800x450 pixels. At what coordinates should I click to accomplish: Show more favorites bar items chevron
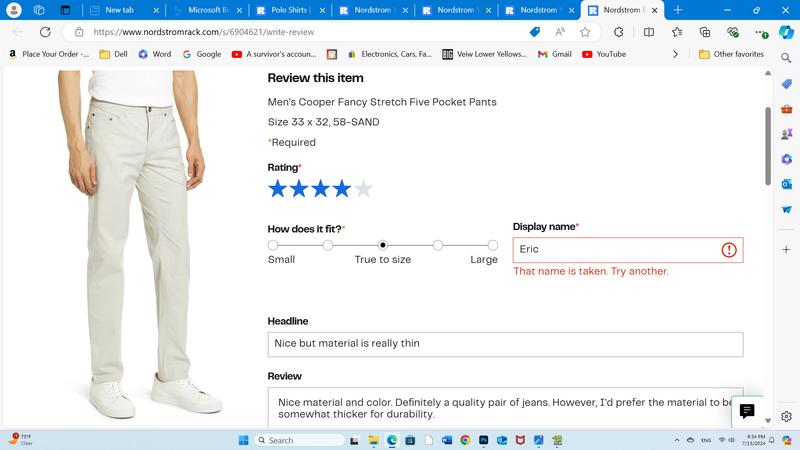pos(675,54)
